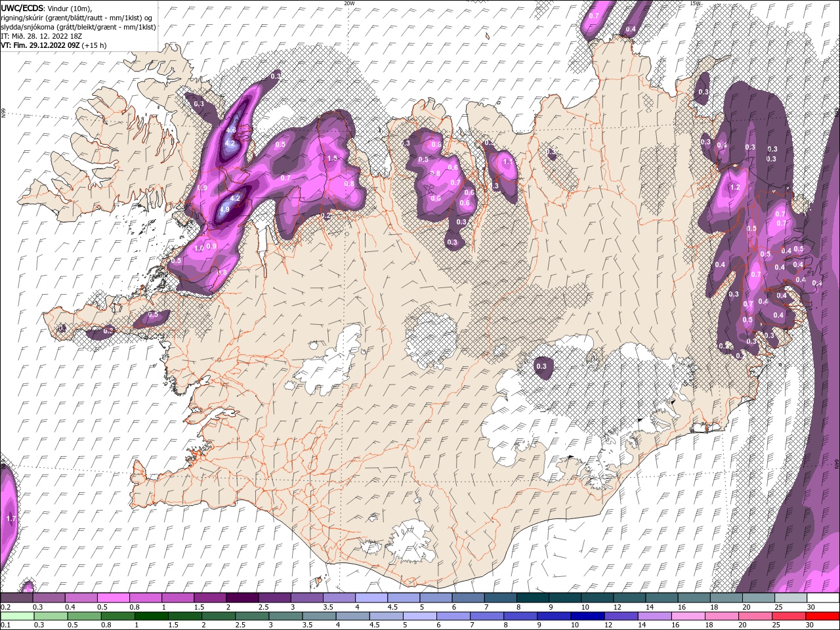
Task: Select the pale green 0.1 rain swatch
Action: coord(17,616)
